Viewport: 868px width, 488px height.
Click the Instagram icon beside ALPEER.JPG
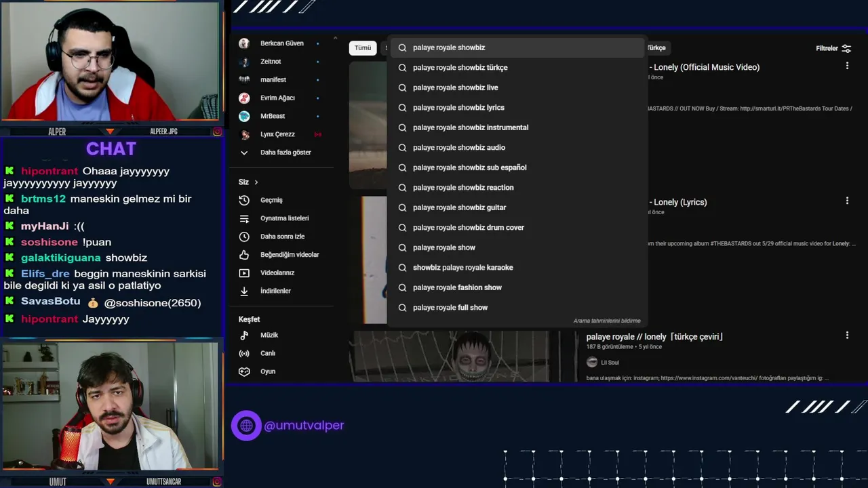(x=217, y=132)
